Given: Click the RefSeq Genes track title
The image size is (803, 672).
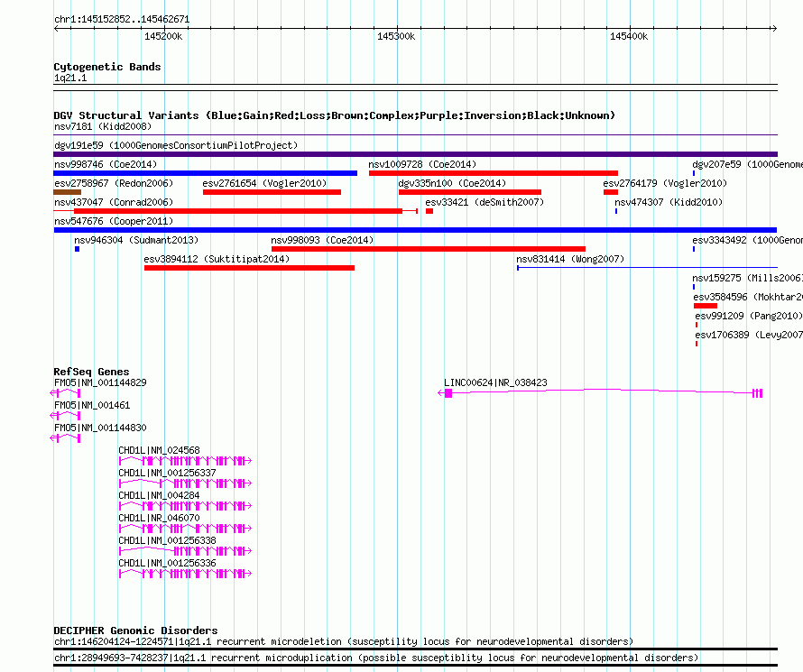Looking at the screenshot, I should [x=91, y=372].
